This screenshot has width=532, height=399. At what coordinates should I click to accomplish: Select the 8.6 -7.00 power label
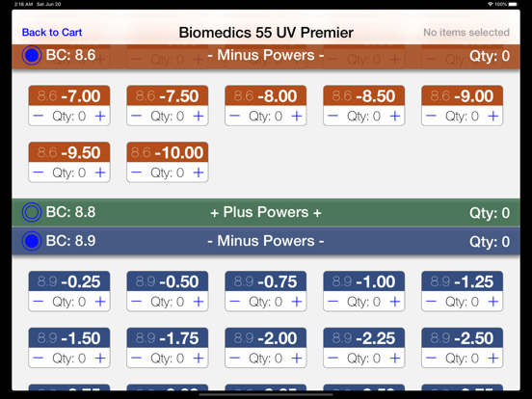[x=69, y=95]
